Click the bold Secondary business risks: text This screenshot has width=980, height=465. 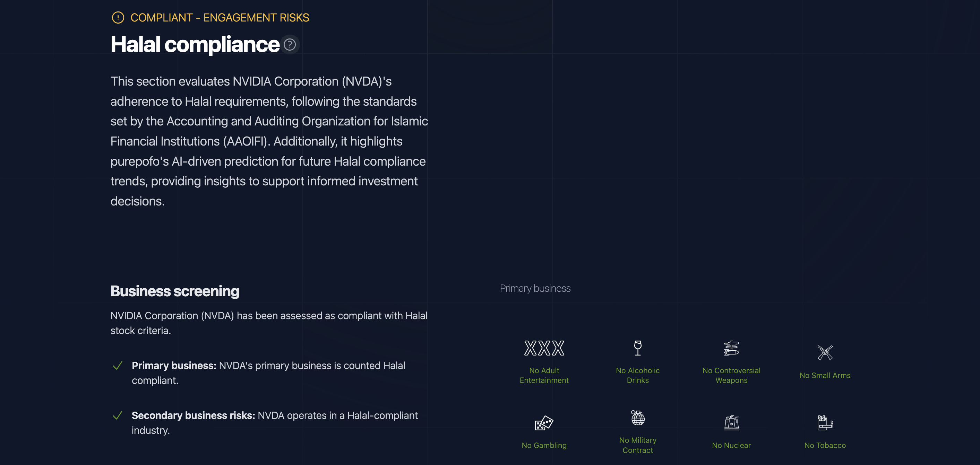(x=193, y=415)
